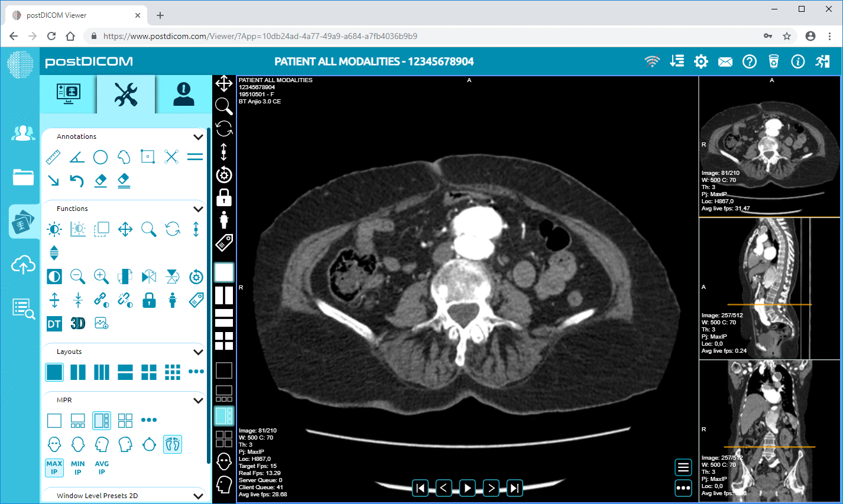The image size is (843, 504).
Task: Enable MAX IP projection mode
Action: [54, 467]
